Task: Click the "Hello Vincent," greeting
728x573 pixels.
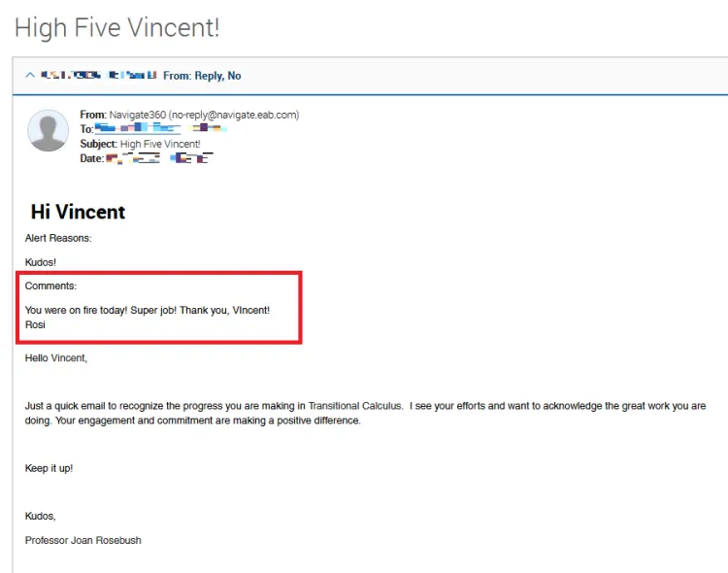Action: click(56, 357)
